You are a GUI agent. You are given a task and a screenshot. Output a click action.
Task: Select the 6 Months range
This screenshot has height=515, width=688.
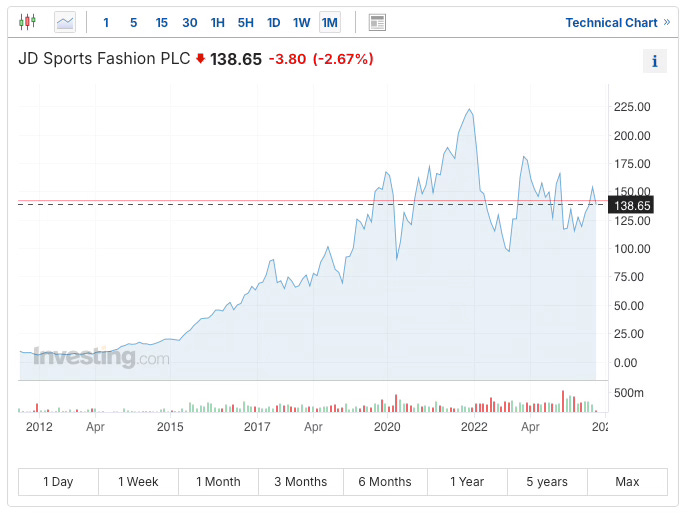(x=385, y=482)
